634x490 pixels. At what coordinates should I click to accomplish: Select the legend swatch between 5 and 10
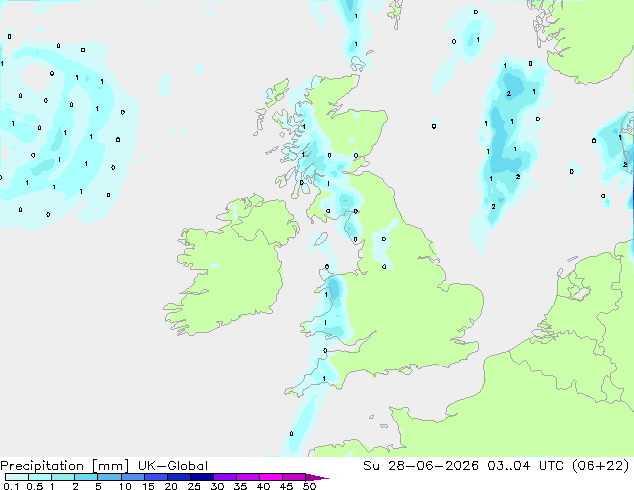109,477
